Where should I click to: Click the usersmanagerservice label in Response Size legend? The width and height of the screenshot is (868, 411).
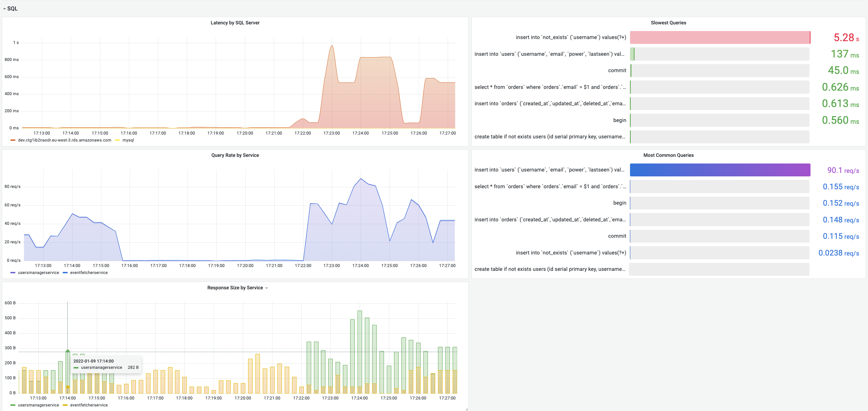click(38, 405)
